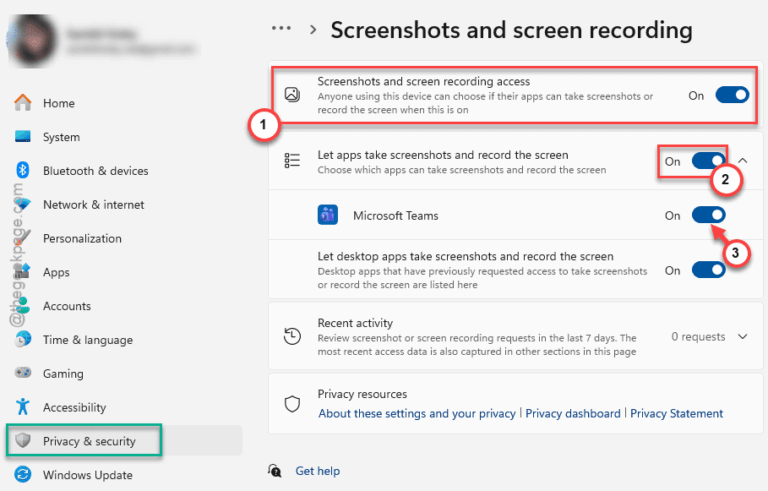
Task: Click the Privacy resources shield icon
Action: [x=292, y=404]
